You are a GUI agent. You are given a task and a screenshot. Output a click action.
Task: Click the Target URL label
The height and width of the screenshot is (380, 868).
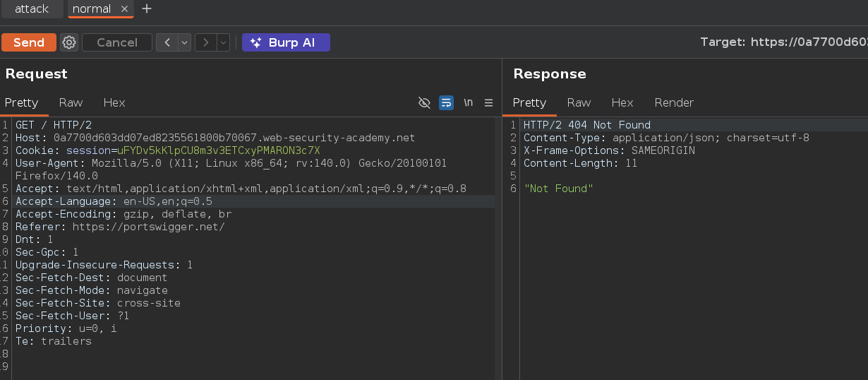(783, 42)
